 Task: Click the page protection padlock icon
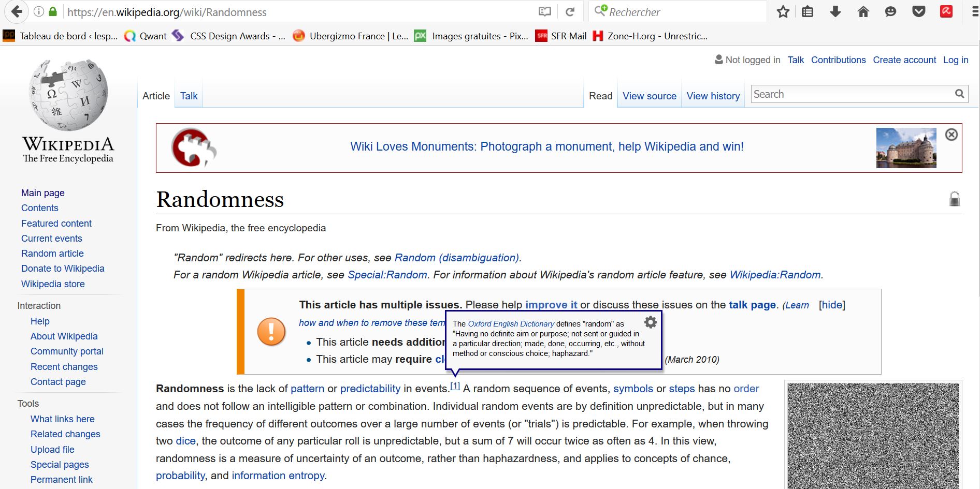pos(954,199)
